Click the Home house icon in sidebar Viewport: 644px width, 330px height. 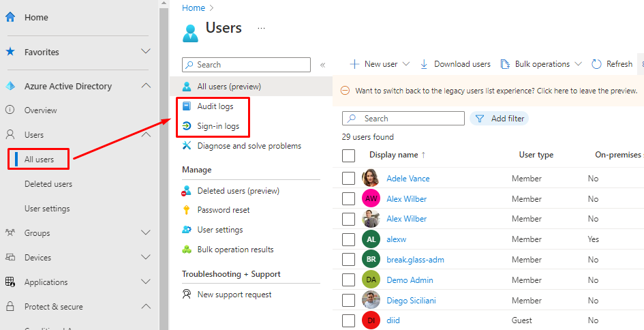[x=10, y=17]
